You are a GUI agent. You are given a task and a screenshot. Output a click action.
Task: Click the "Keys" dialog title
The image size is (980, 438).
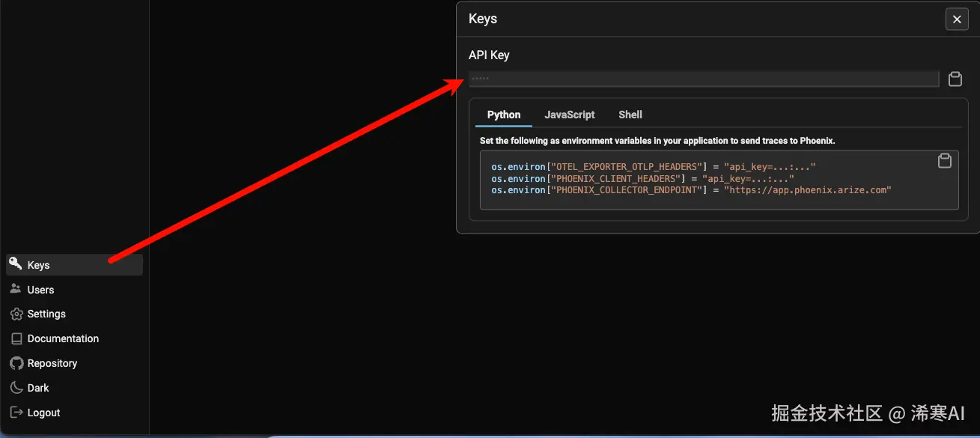pyautogui.click(x=483, y=19)
